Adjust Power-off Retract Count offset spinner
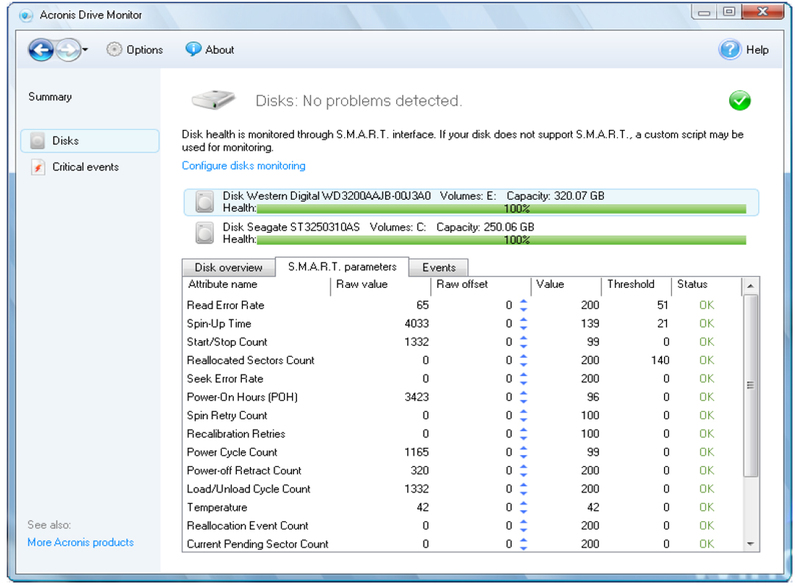 [x=523, y=471]
